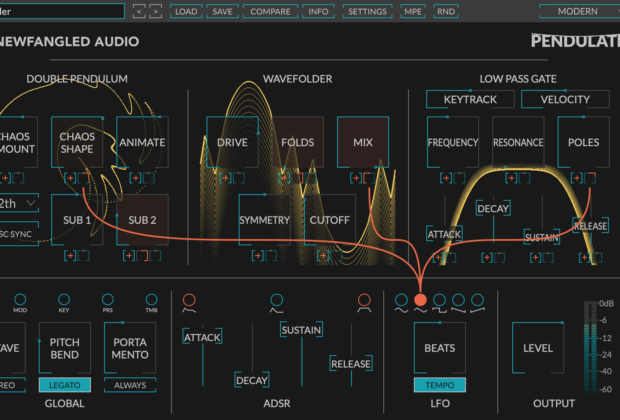Select the active orange LFO source circle
The height and width of the screenshot is (420, 620).
point(420,300)
